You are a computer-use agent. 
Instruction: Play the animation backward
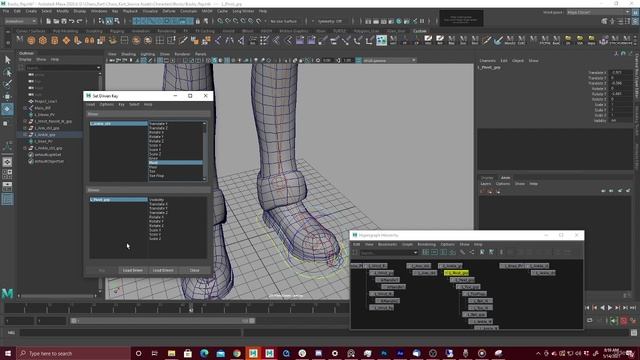tap(602, 308)
